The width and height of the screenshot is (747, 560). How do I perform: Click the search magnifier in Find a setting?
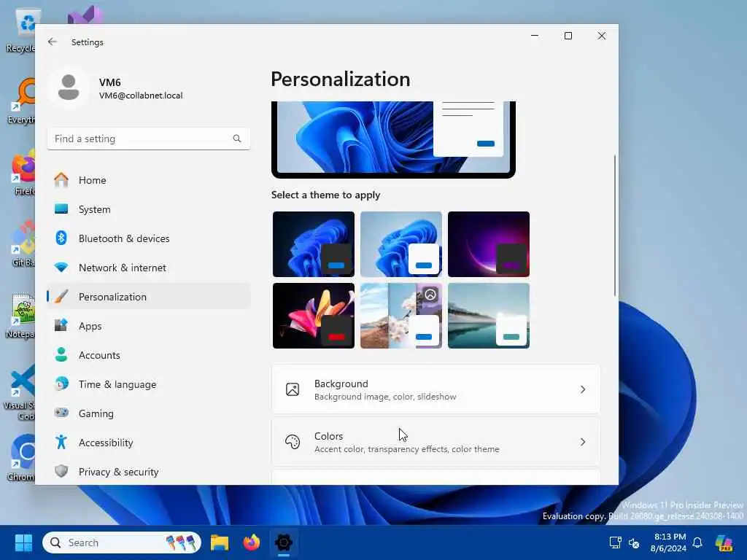click(237, 139)
